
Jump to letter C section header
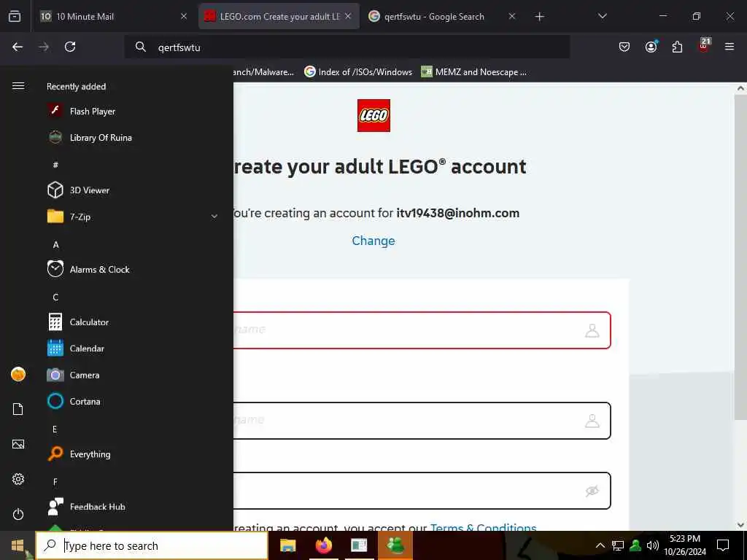click(x=55, y=297)
